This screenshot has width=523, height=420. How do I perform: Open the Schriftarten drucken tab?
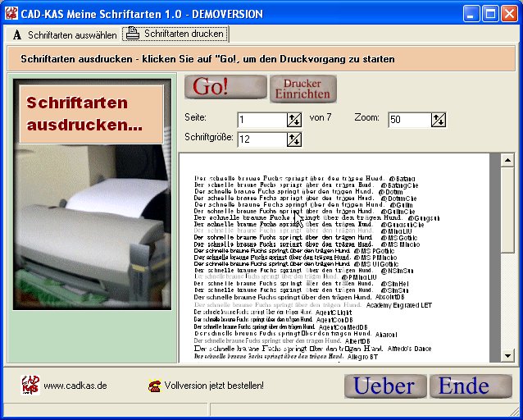pos(175,34)
